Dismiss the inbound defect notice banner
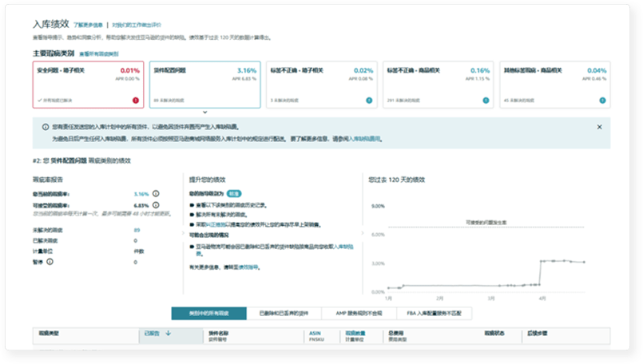The height and width of the screenshot is (364, 643). pyautogui.click(x=600, y=127)
